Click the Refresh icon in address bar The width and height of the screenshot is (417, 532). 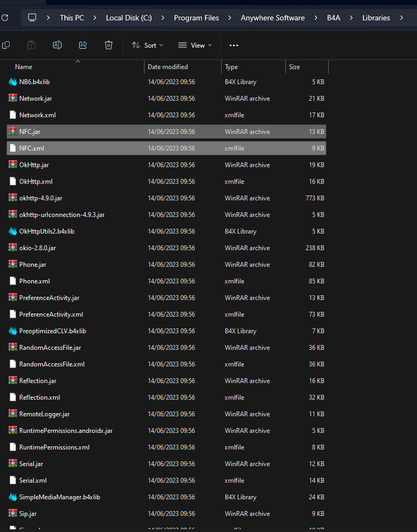point(5,18)
